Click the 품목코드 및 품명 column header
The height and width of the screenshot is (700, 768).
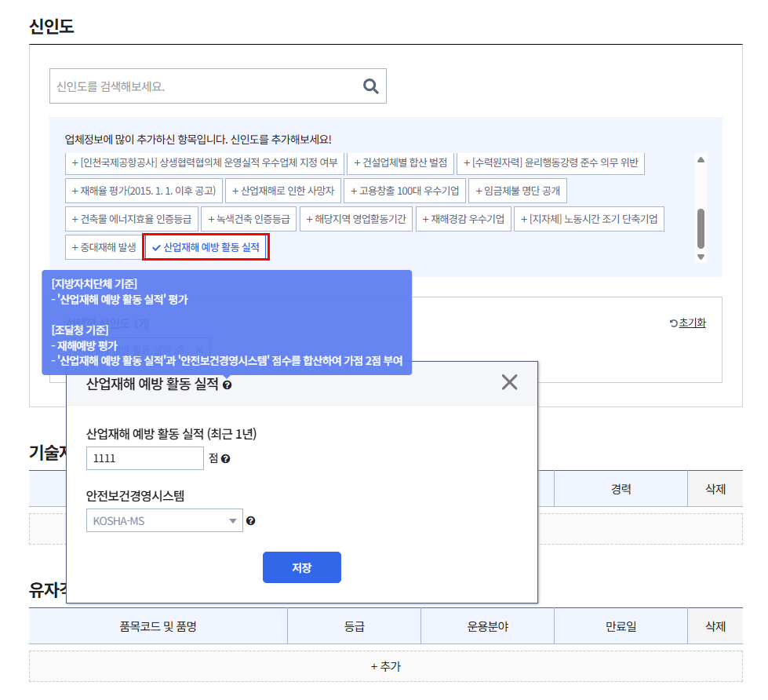coord(158,626)
